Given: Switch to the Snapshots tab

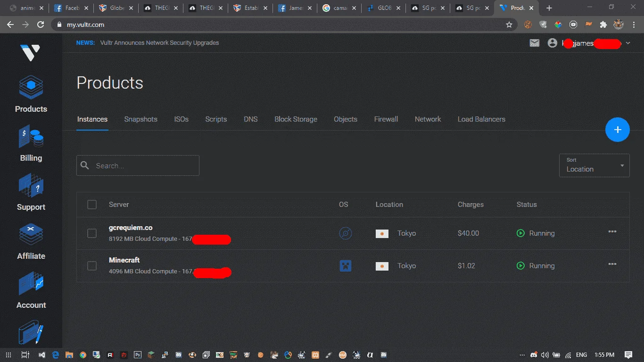Looking at the screenshot, I should (141, 119).
